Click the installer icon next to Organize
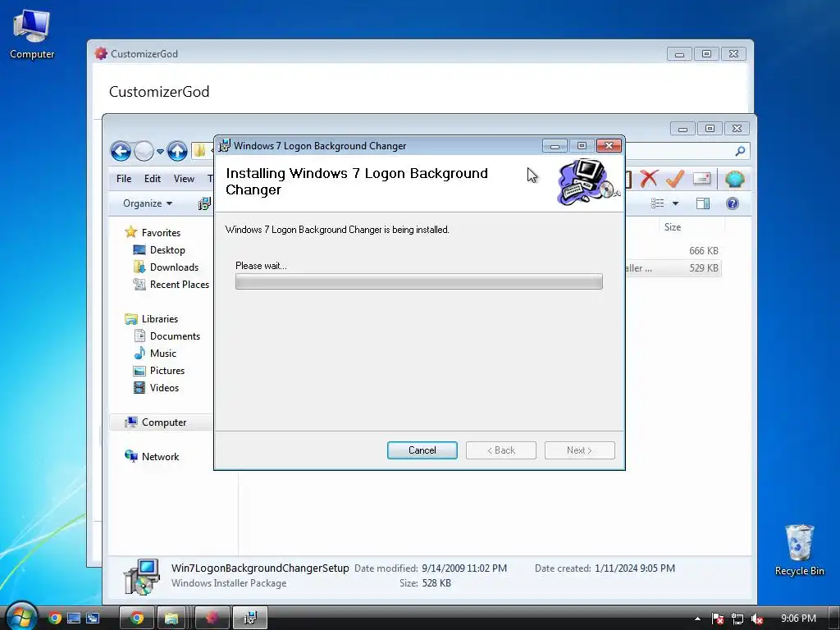Screen dimensions: 840x630 [204, 203]
